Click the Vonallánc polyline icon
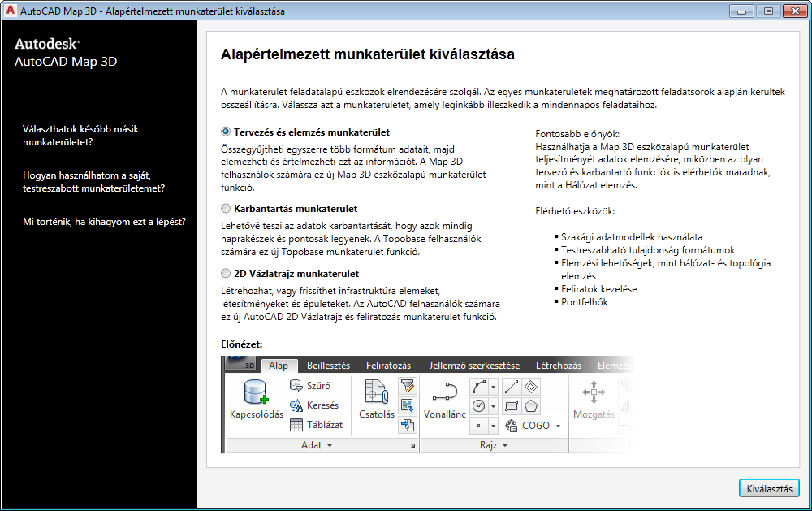Screen dimensions: 812x511 point(445,392)
